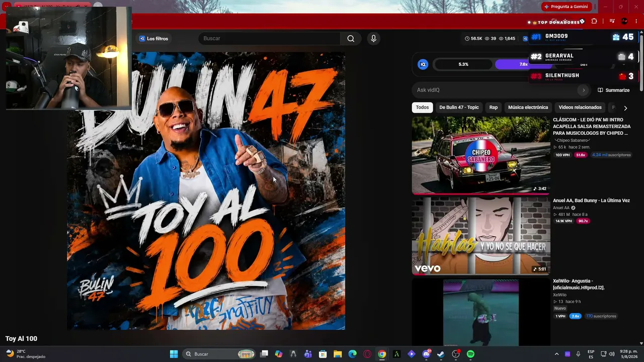The height and width of the screenshot is (362, 644).
Task: Click the 14.1K VPH stat badge
Action: tap(563, 221)
